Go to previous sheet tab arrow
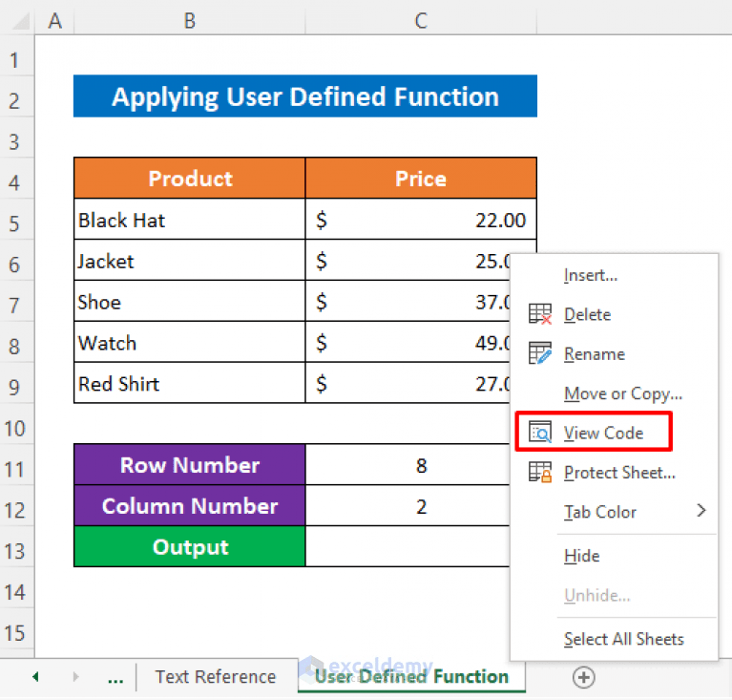The image size is (732, 700). coord(35,677)
